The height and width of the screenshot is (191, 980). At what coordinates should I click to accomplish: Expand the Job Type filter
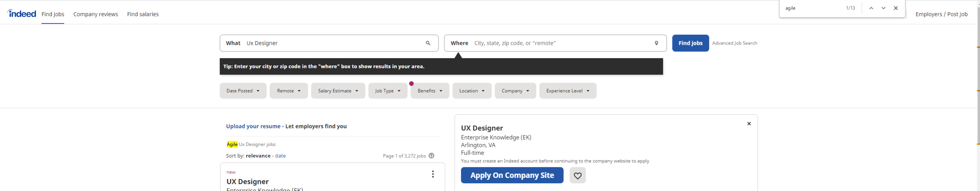click(388, 91)
